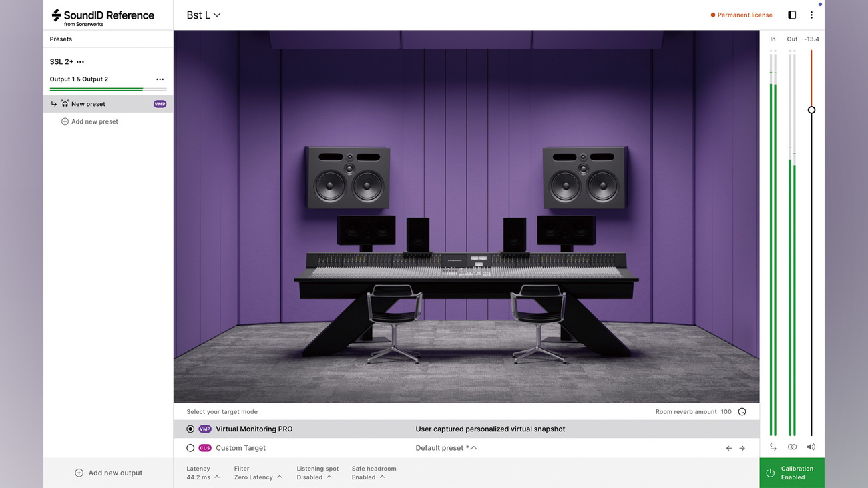Click the speaker volume icon

coord(811,447)
